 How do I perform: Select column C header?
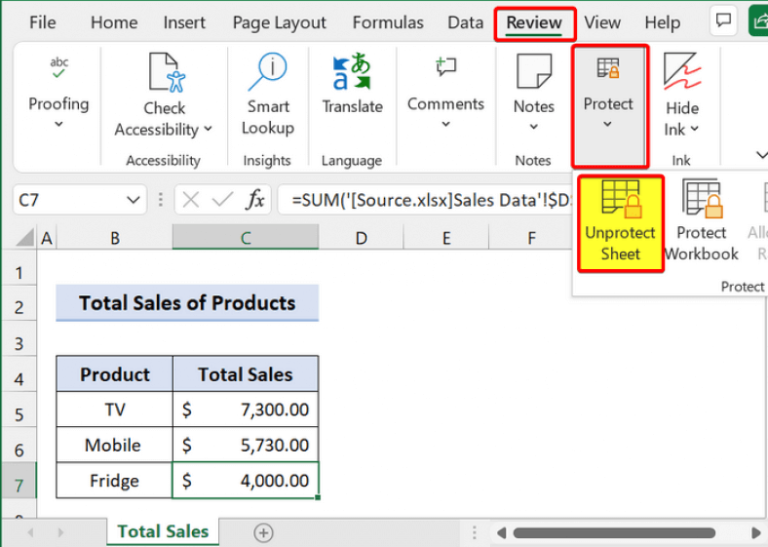[245, 238]
